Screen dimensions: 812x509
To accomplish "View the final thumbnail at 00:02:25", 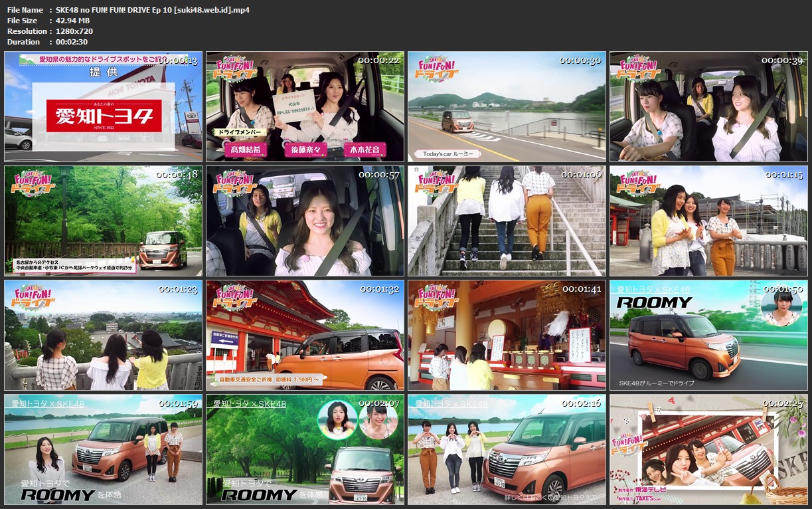I will coord(708,449).
